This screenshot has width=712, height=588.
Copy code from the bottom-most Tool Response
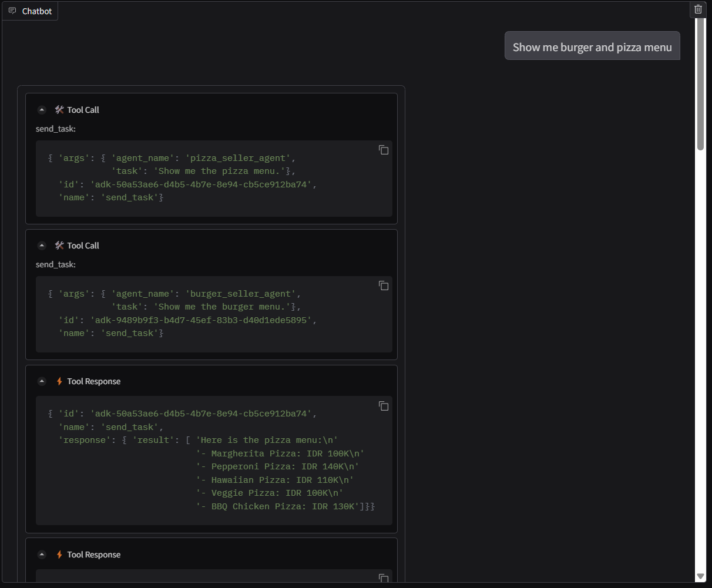click(384, 578)
